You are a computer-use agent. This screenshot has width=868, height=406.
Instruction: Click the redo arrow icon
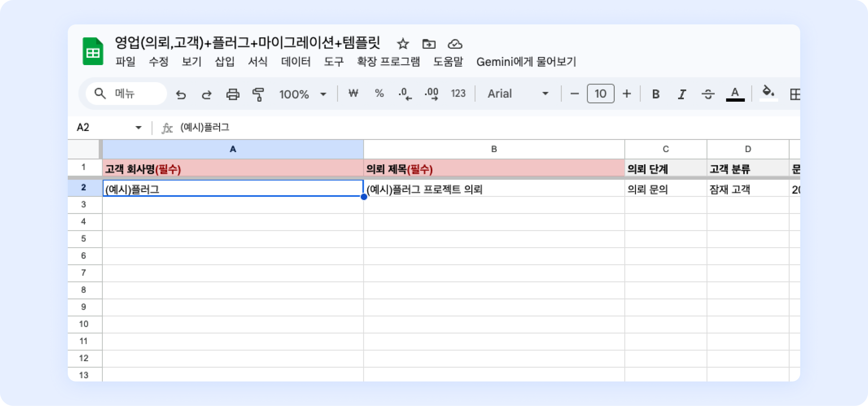pyautogui.click(x=206, y=94)
